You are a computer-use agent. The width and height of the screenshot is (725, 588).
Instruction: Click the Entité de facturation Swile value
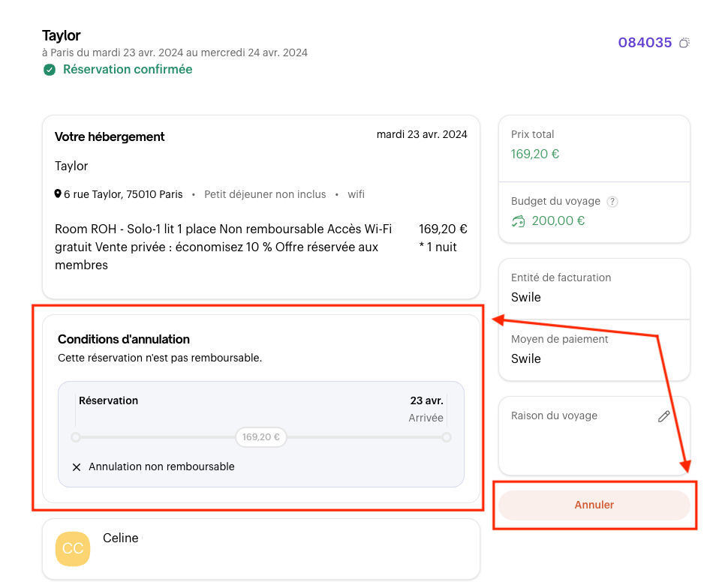point(525,297)
